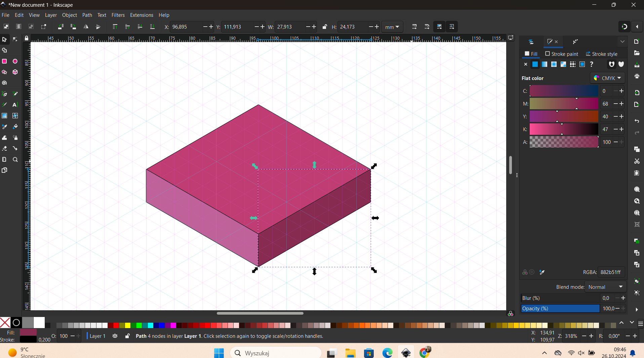Select the Paint Bucket tool
This screenshot has width=644, height=358.
pos(15,127)
